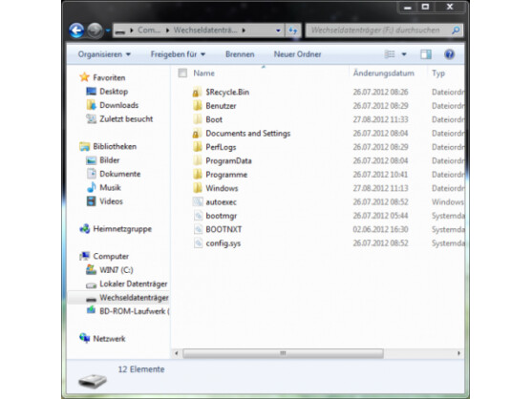Click the 02.06.2012 16:30 date cell
This screenshot has height=399, width=532.
380,229
